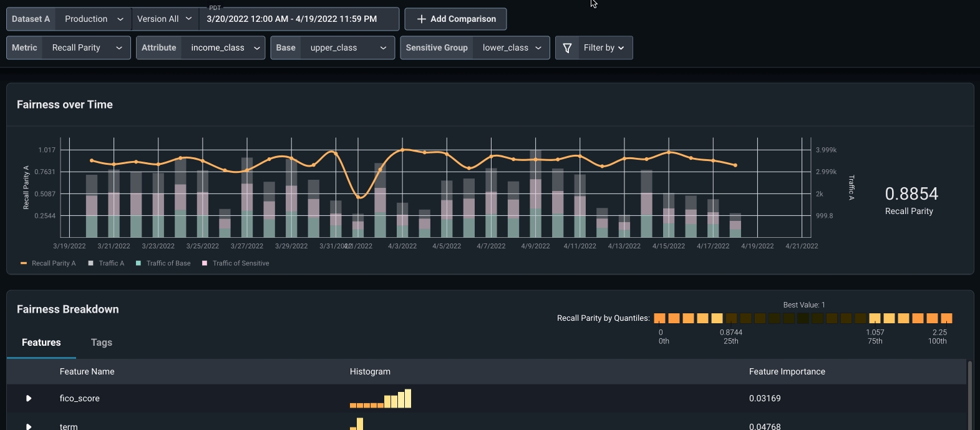980x430 pixels.
Task: Open the Filter by menu
Action: 594,47
